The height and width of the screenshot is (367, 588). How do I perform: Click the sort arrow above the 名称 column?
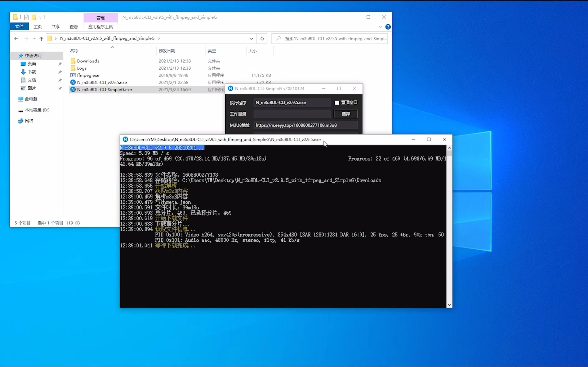[x=112, y=47]
